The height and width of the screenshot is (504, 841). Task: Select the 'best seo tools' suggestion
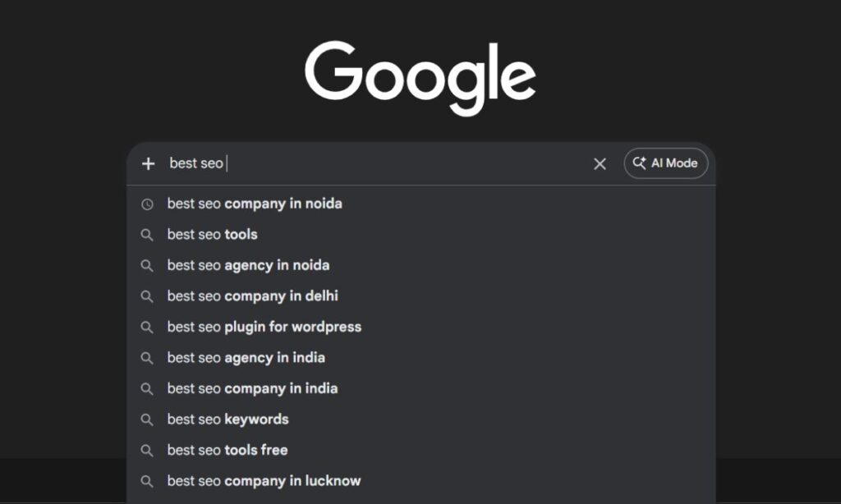pos(210,234)
